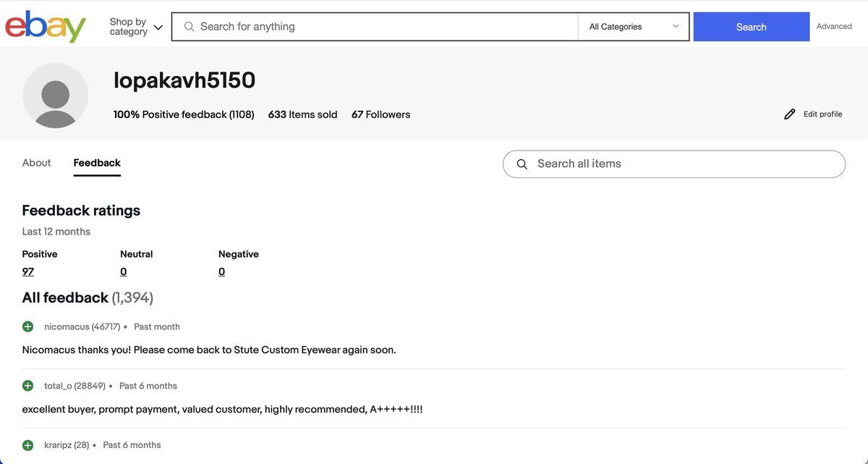Screen dimensions: 868x464
Task: Open the Advanced search link
Action: (x=834, y=26)
